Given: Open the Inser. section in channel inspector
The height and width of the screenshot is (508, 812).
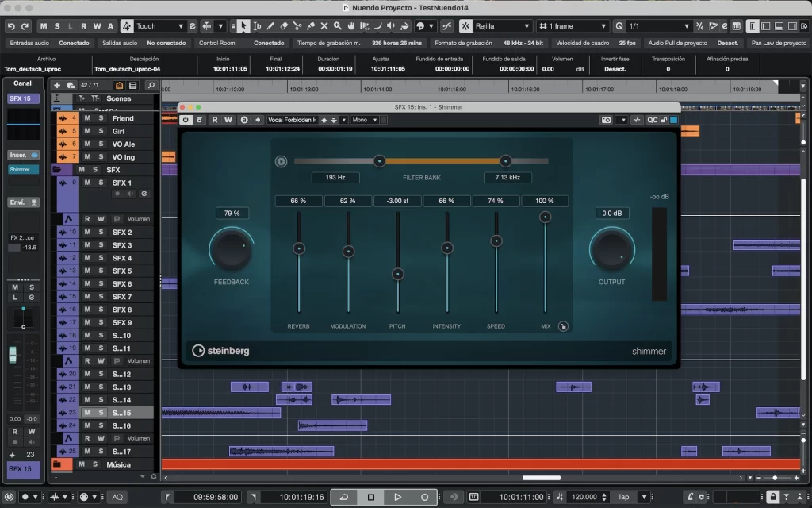Looking at the screenshot, I should point(18,155).
